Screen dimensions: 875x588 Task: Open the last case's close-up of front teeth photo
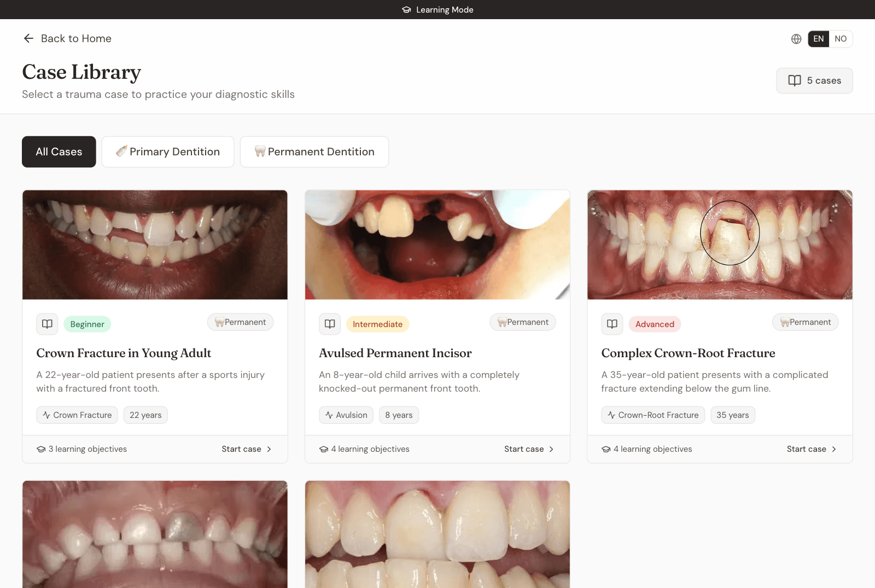point(437,534)
